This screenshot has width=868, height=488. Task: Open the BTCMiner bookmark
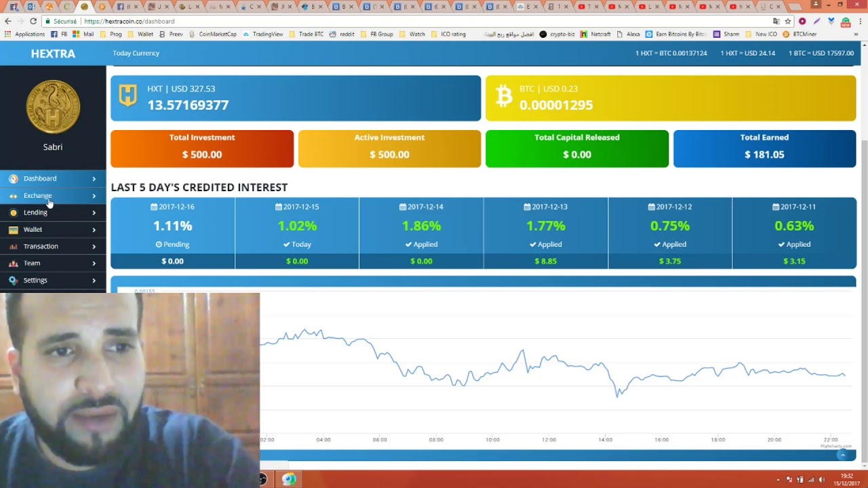coord(800,34)
